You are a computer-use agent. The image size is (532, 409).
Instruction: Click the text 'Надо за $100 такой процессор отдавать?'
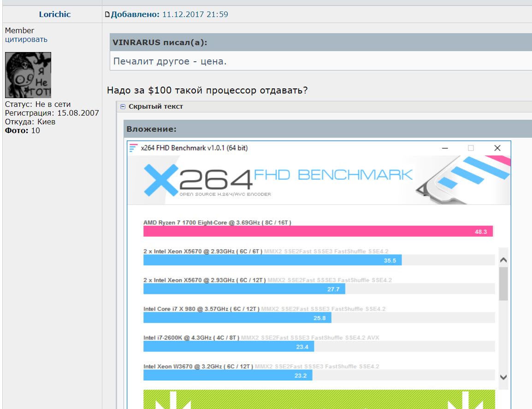coord(207,90)
